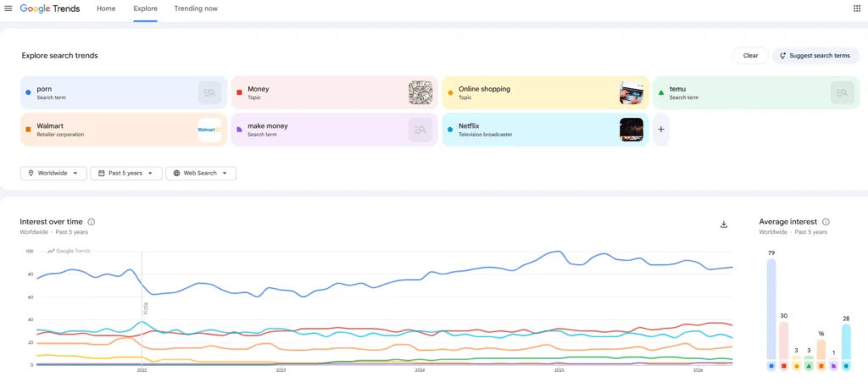The image size is (868, 388).
Task: Click the green triangle on temu card
Action: (661, 92)
